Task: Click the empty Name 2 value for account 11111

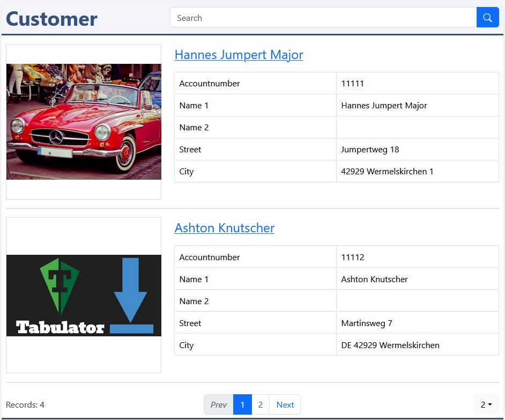Action: pos(417,128)
